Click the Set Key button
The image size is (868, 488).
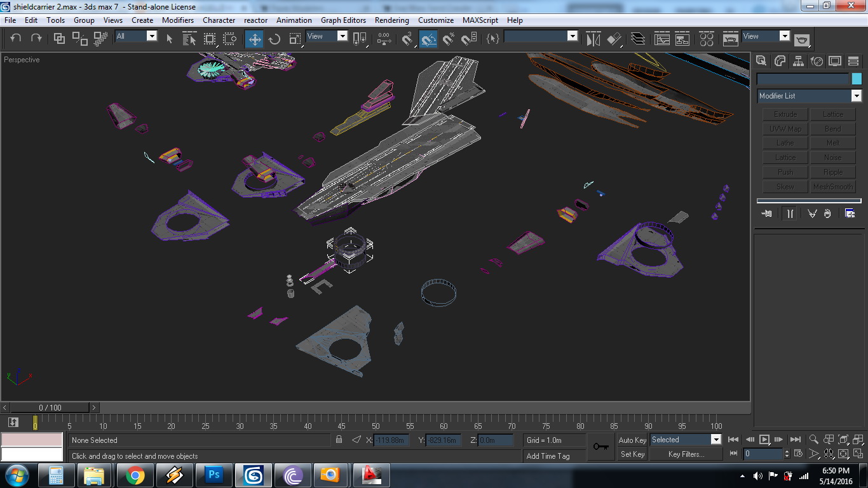(x=632, y=454)
